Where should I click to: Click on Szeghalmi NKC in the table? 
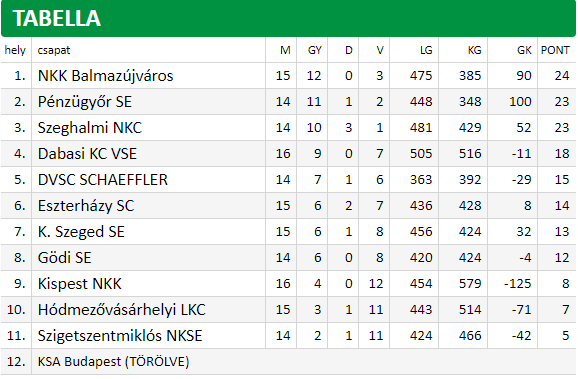coord(90,128)
